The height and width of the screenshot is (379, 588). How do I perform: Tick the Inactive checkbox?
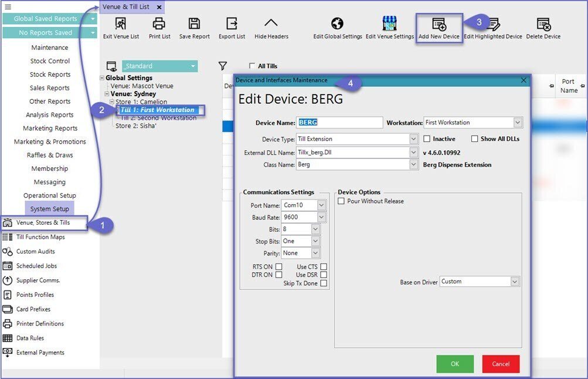427,139
